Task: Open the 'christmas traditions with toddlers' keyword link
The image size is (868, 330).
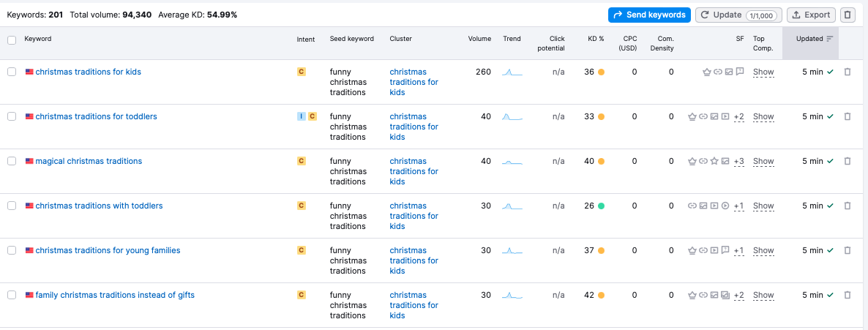Action: point(99,206)
